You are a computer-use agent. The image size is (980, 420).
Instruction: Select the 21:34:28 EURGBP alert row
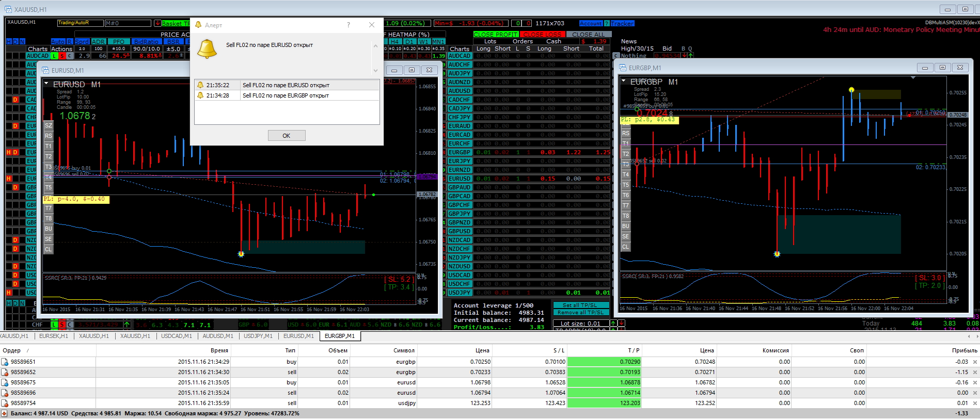[287, 95]
